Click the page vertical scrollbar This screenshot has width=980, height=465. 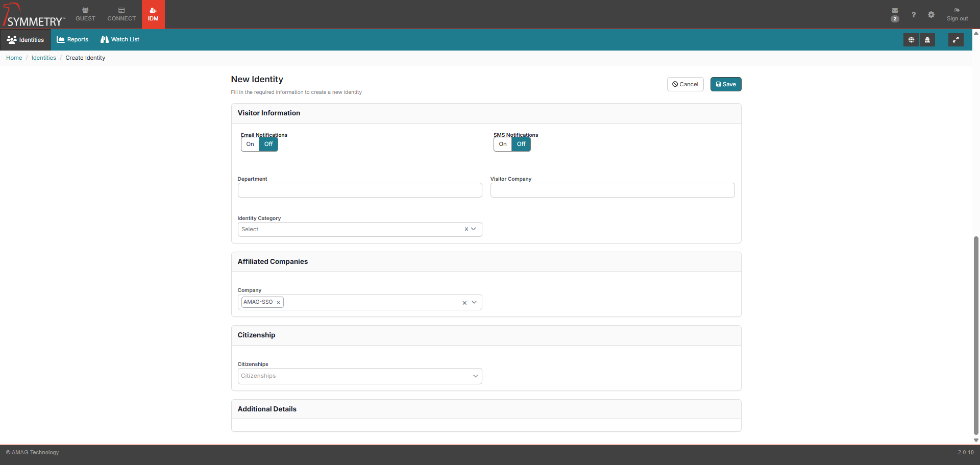(x=976, y=332)
